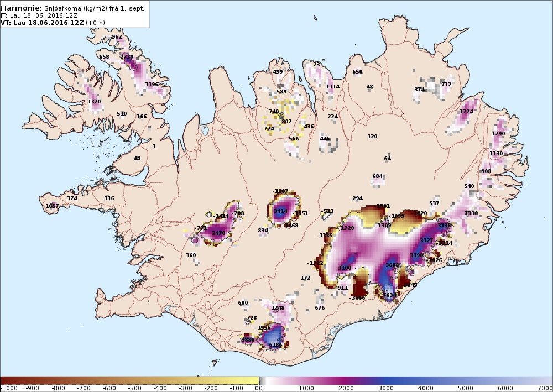Click the 44 value label
The height and width of the screenshot is (392, 553).
pos(137,158)
